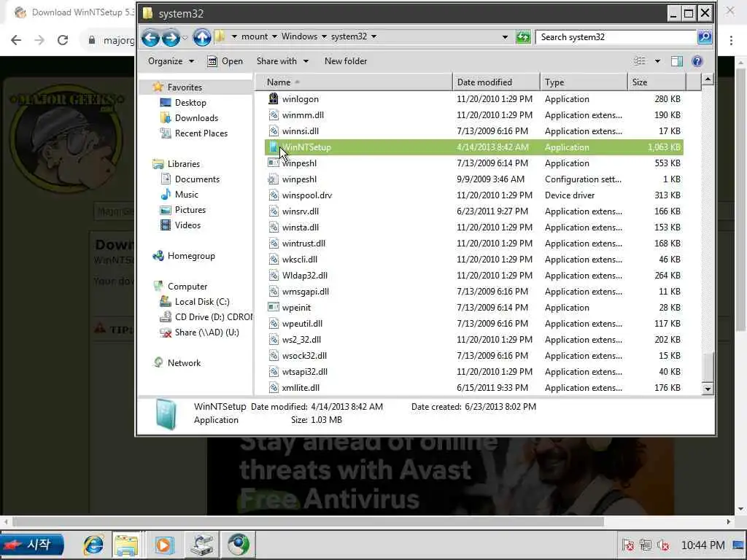747x560 pixels.
Task: Reload the page in the browser window
Action: [63, 40]
